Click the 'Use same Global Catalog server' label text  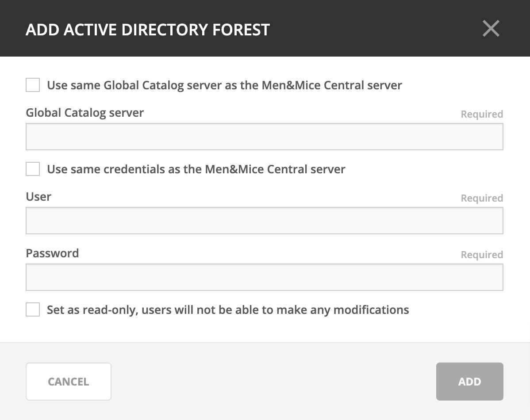[x=224, y=85]
